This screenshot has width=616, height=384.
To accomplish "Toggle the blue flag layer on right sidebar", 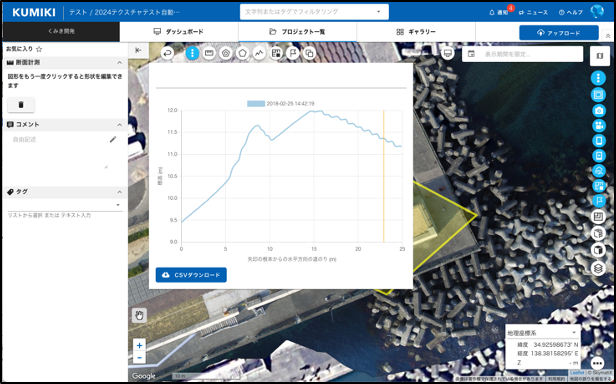I will (x=598, y=201).
